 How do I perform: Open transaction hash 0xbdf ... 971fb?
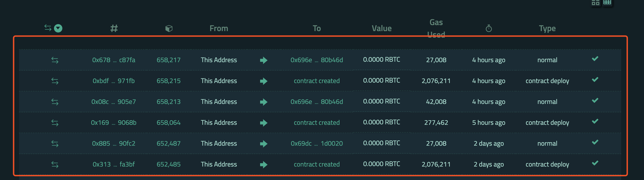(x=114, y=81)
